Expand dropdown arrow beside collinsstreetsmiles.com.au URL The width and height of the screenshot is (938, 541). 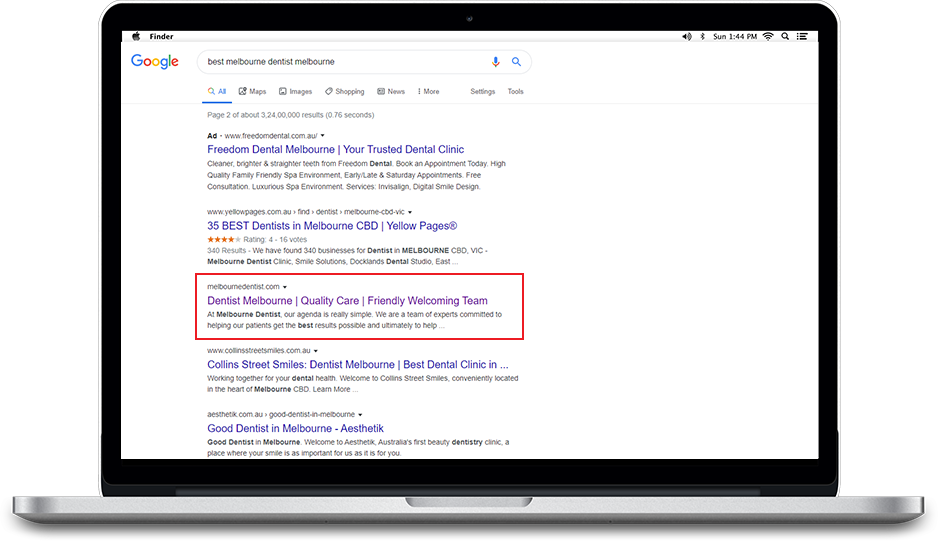(x=316, y=351)
